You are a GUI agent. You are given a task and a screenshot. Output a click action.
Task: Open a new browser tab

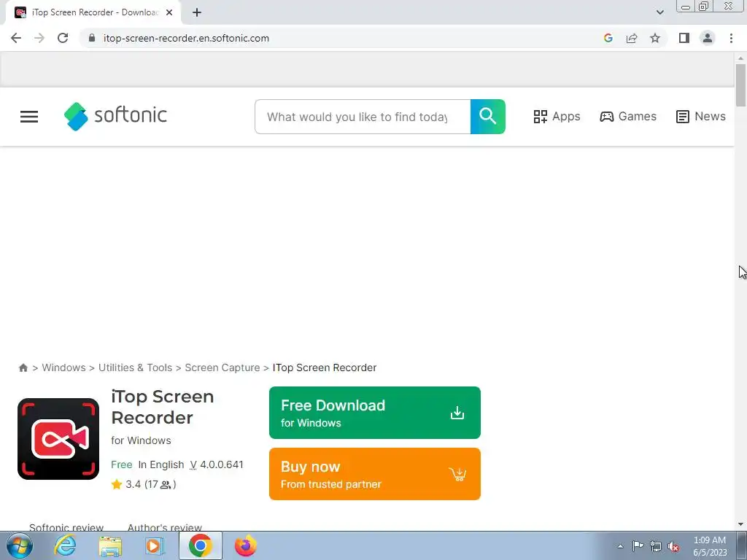point(197,12)
